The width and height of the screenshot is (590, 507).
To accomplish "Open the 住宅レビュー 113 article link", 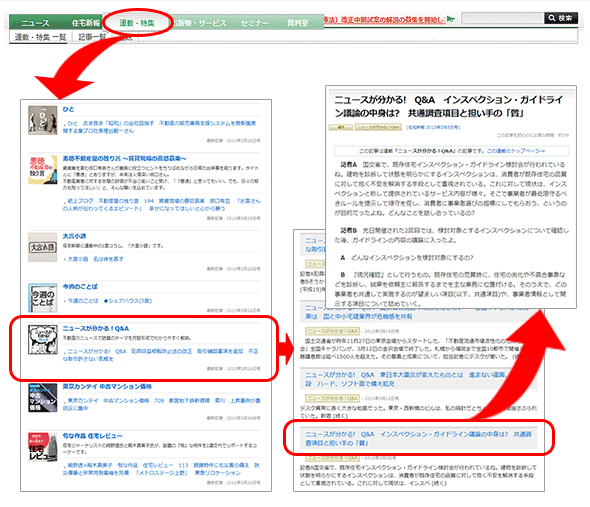I will (x=161, y=469).
